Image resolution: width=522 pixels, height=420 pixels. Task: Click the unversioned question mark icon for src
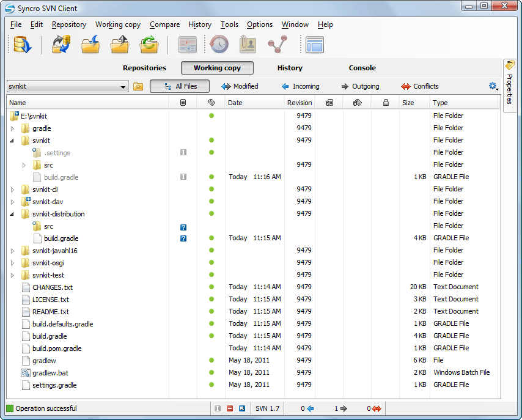tap(183, 227)
